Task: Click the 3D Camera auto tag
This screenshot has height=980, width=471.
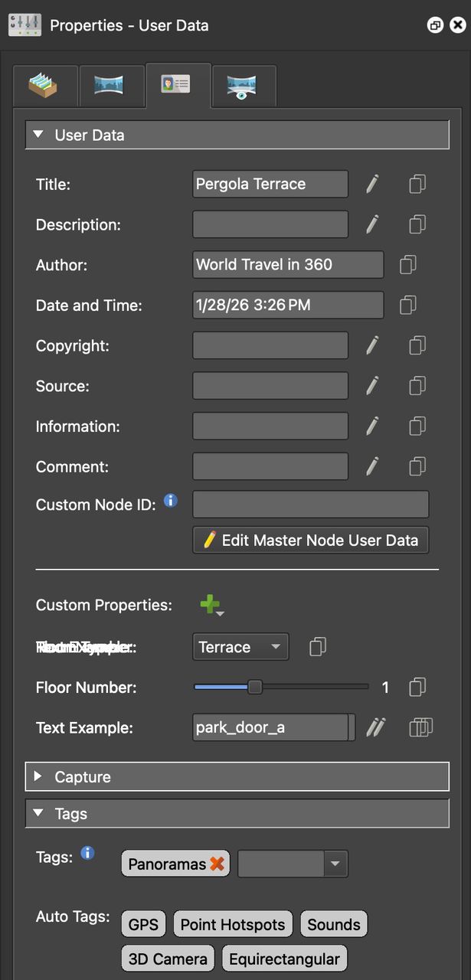Action: pyautogui.click(x=168, y=959)
